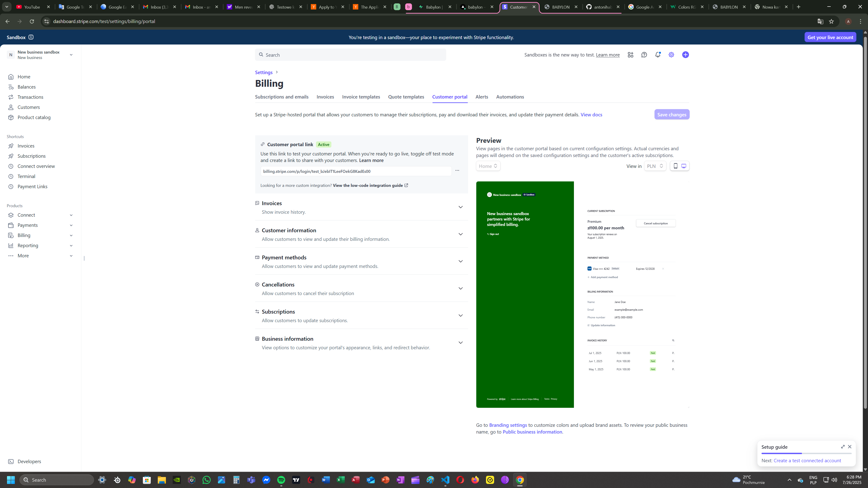Image resolution: width=868 pixels, height=488 pixels.
Task: Switch preview to mobile view
Action: 675,166
